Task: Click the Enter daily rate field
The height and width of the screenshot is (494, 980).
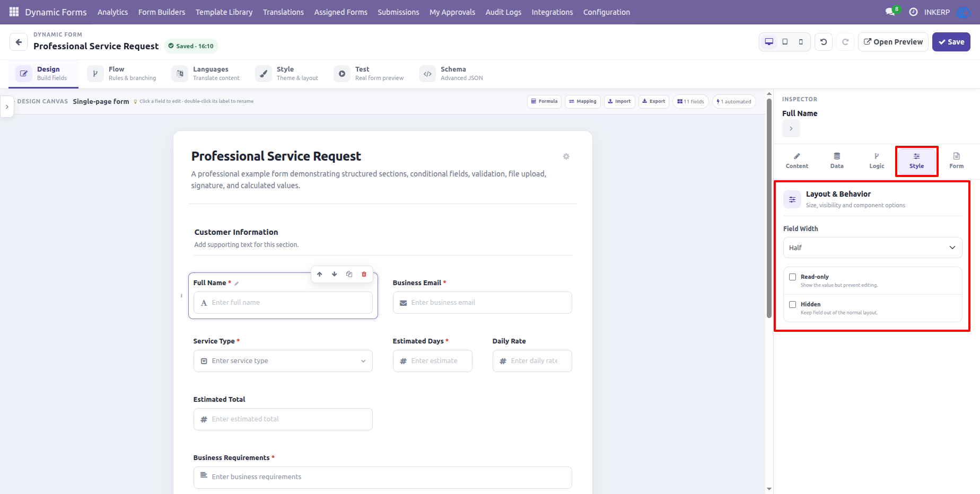Action: coord(532,361)
